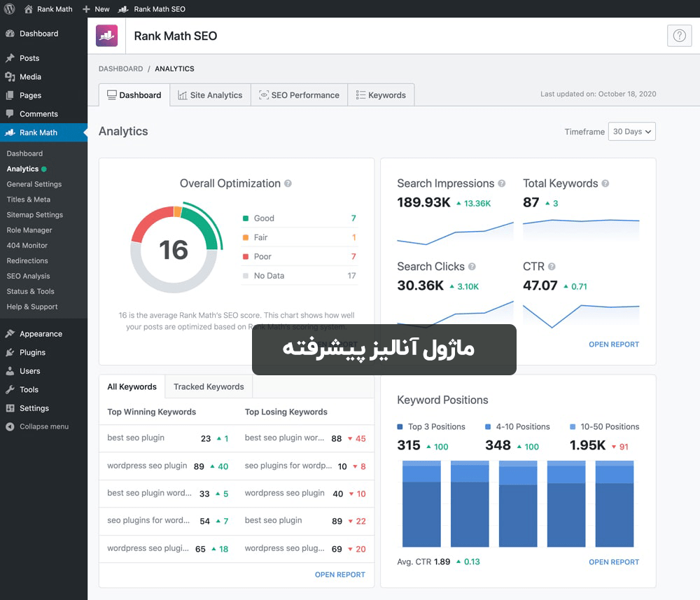The height and width of the screenshot is (600, 700).
Task: Click the CTR line graph
Action: [x=581, y=316]
